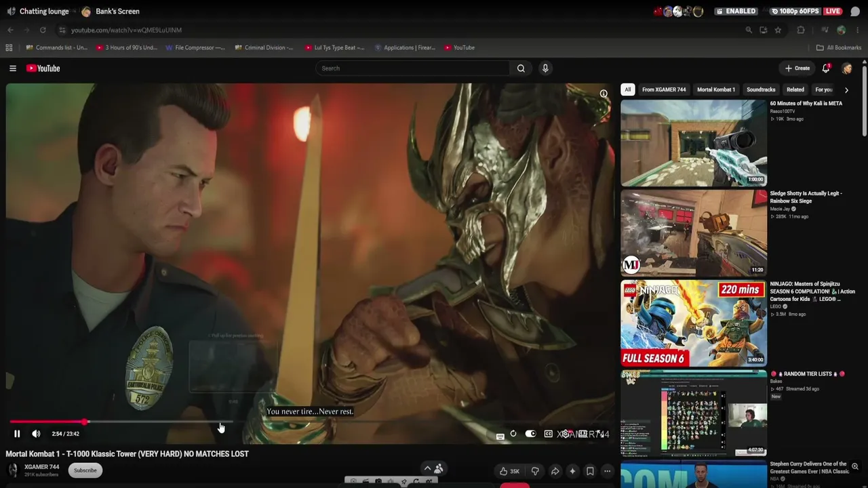Focus the browser address bar URL
Image resolution: width=868 pixels, height=488 pixels.
[126, 30]
